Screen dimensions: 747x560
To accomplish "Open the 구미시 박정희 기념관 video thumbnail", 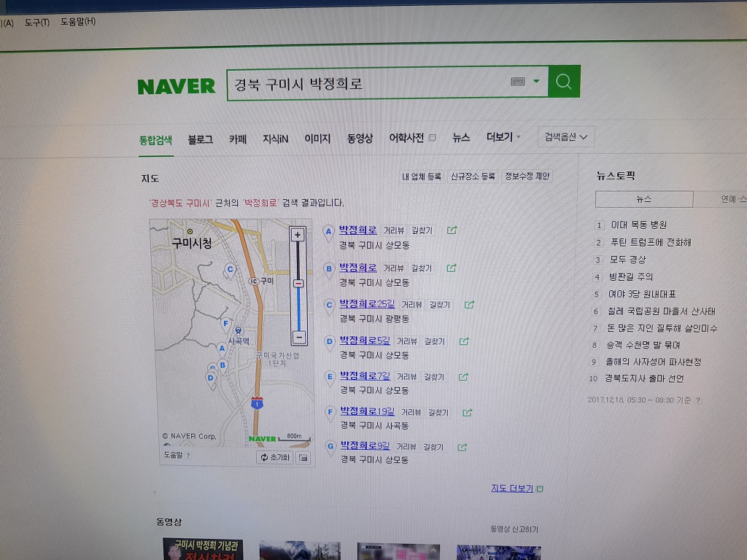I will (203, 549).
